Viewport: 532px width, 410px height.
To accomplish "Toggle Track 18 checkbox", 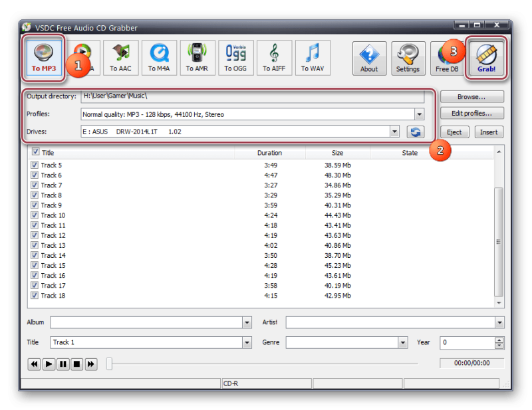I will [x=35, y=295].
